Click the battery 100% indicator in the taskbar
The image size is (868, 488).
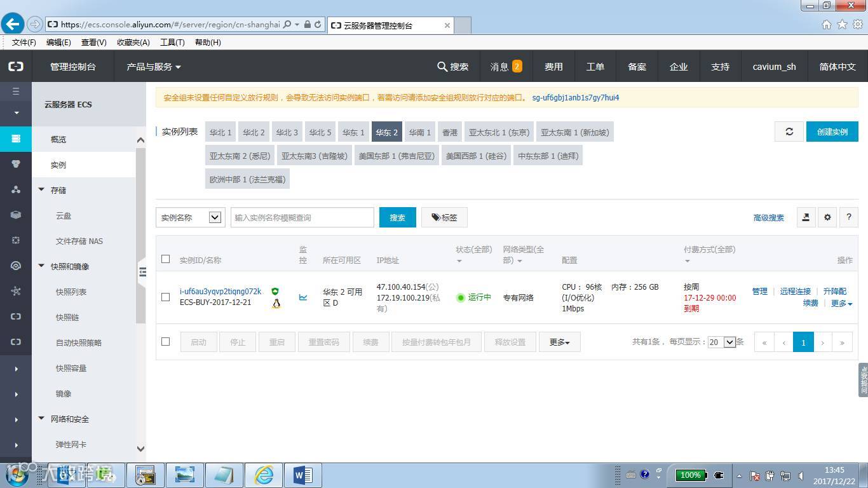pyautogui.click(x=691, y=475)
